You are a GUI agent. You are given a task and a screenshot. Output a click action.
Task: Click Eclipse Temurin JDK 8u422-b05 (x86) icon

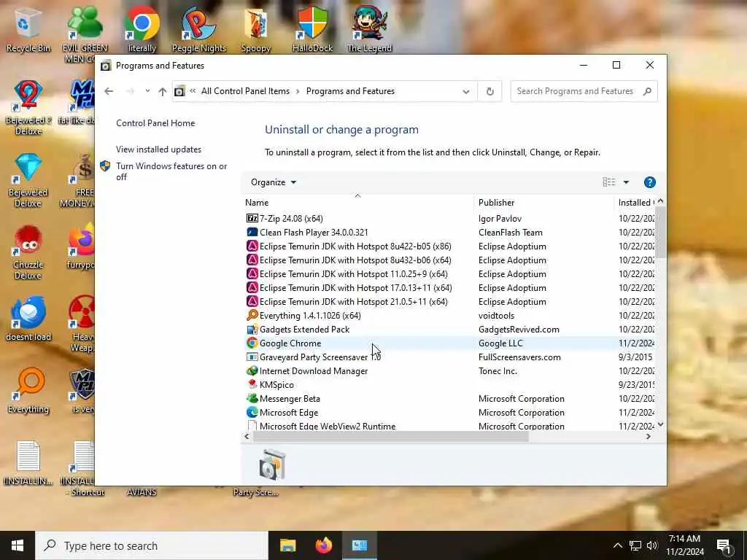coord(252,246)
